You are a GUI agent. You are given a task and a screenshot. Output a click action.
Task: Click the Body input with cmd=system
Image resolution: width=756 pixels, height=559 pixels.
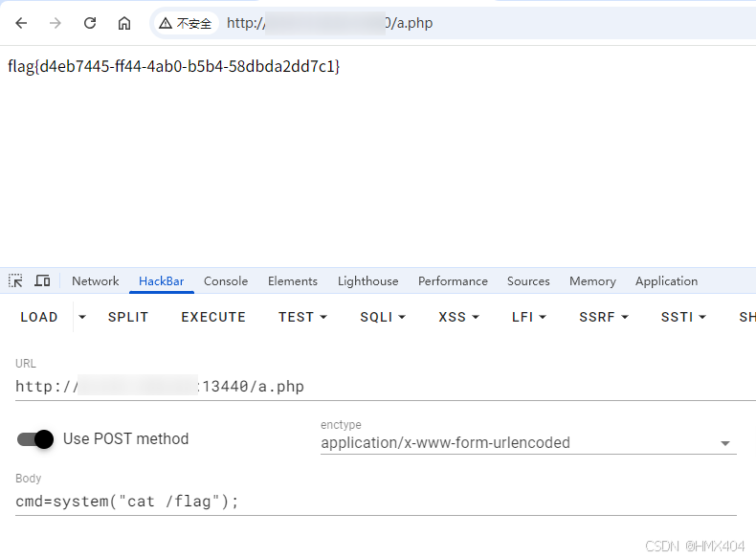[376, 502]
